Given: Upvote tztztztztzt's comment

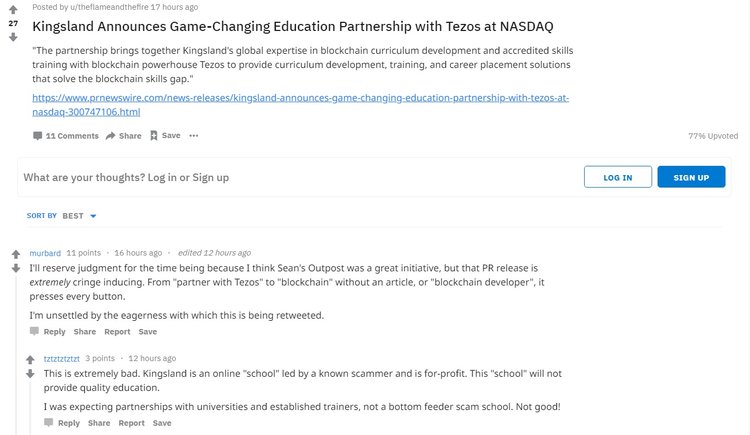Looking at the screenshot, I should click(30, 358).
